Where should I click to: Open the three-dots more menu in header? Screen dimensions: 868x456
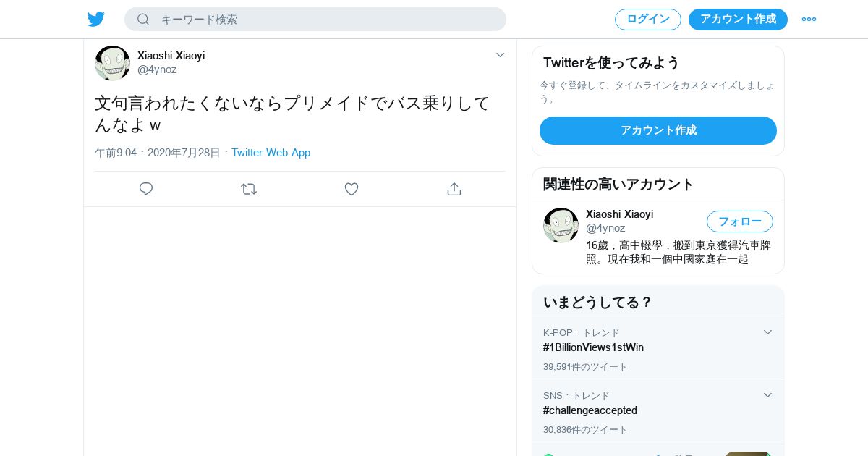pos(809,19)
